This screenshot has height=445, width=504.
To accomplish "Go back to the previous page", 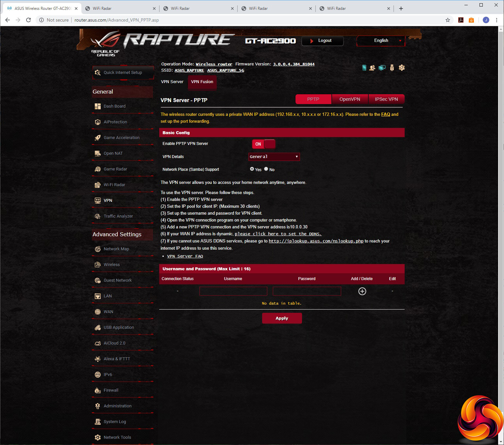I will [x=8, y=20].
